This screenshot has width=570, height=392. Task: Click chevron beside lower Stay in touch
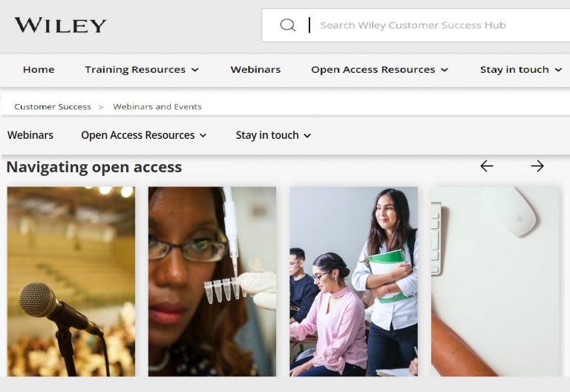307,136
